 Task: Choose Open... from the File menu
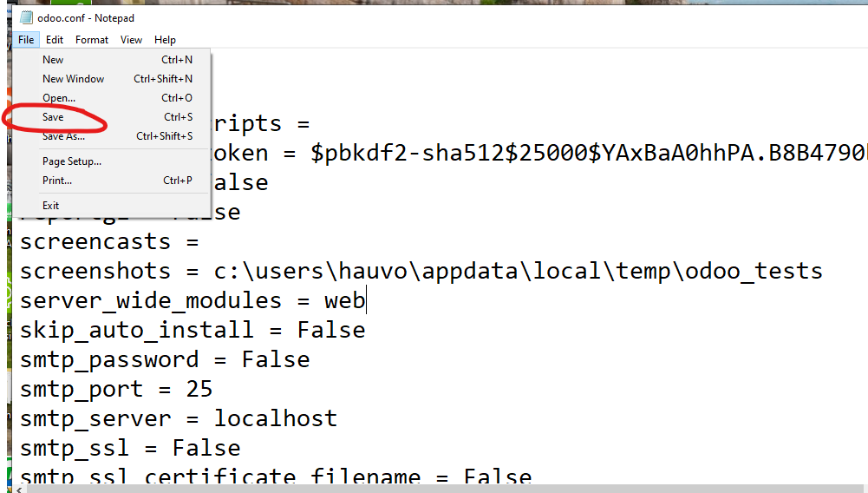(x=59, y=98)
